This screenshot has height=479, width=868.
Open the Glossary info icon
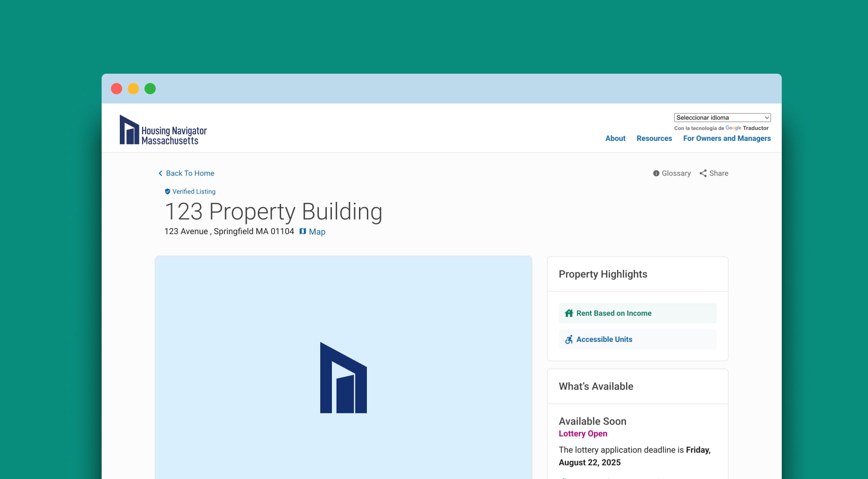[x=656, y=174]
